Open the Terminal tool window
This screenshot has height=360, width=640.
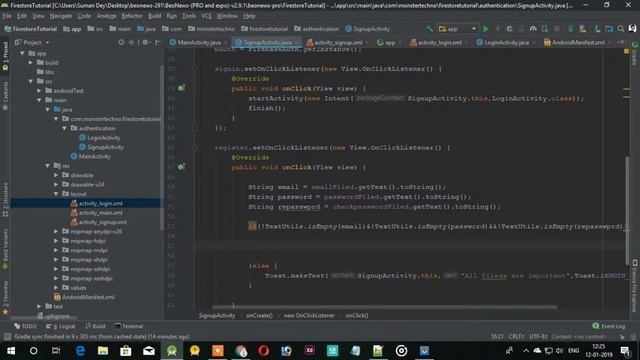click(x=129, y=326)
